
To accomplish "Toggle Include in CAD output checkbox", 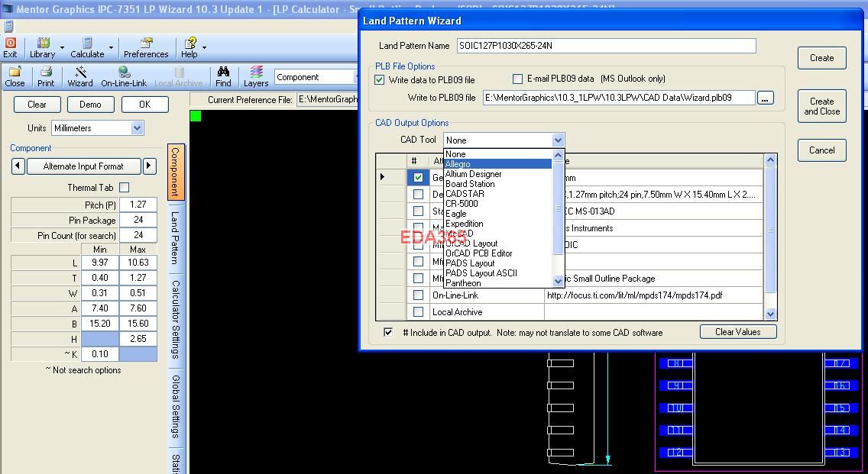I will 389,332.
